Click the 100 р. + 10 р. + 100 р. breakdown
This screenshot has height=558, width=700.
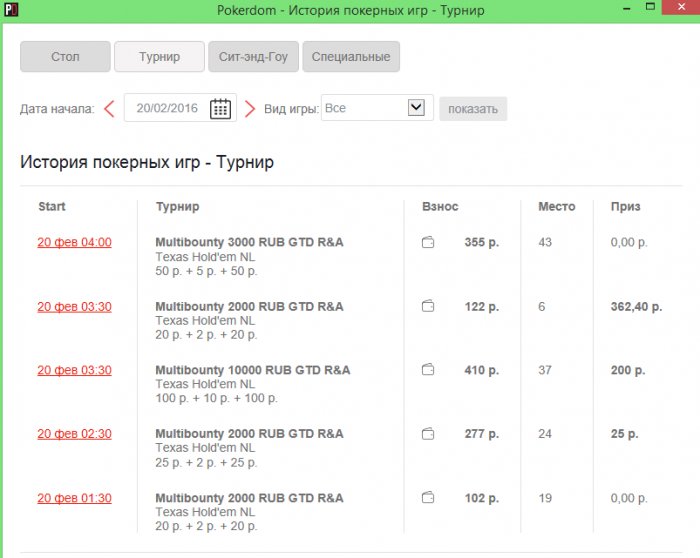[x=217, y=398]
